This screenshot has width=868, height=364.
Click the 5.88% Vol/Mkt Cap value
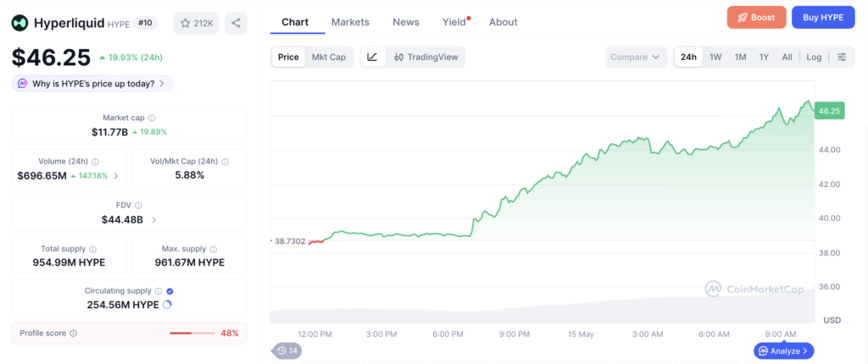point(189,175)
